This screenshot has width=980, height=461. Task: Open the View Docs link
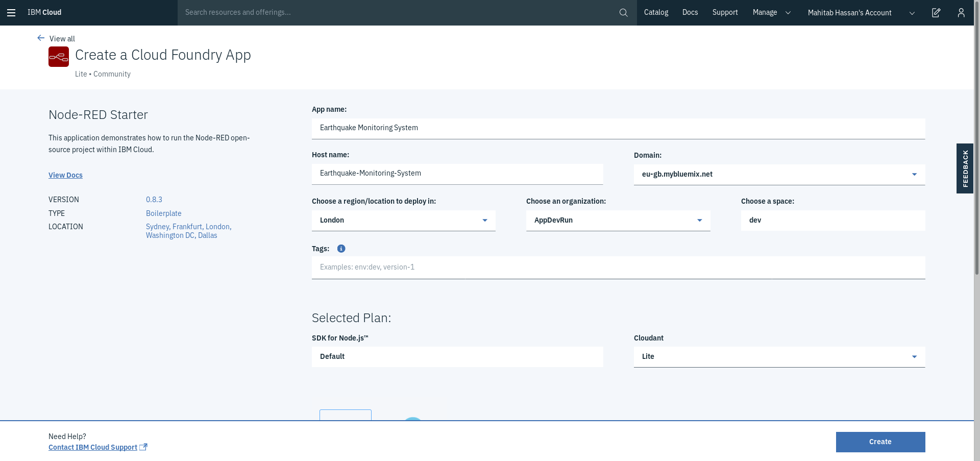[65, 175]
